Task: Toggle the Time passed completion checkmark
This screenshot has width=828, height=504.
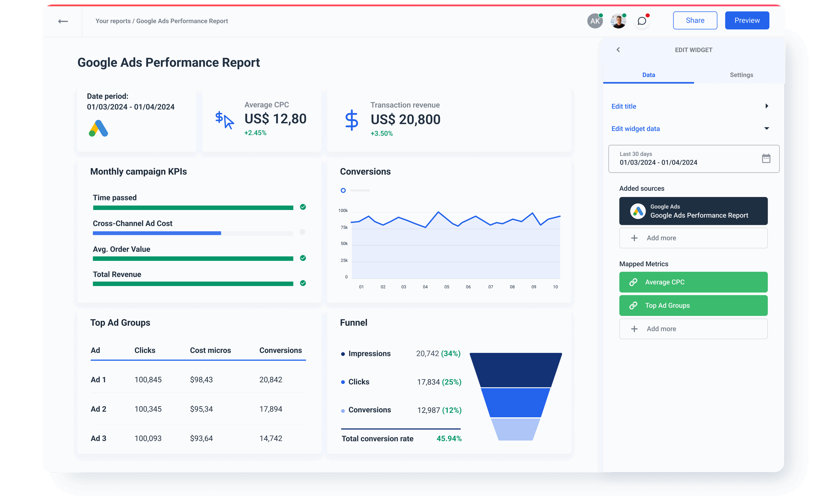Action: click(x=303, y=207)
